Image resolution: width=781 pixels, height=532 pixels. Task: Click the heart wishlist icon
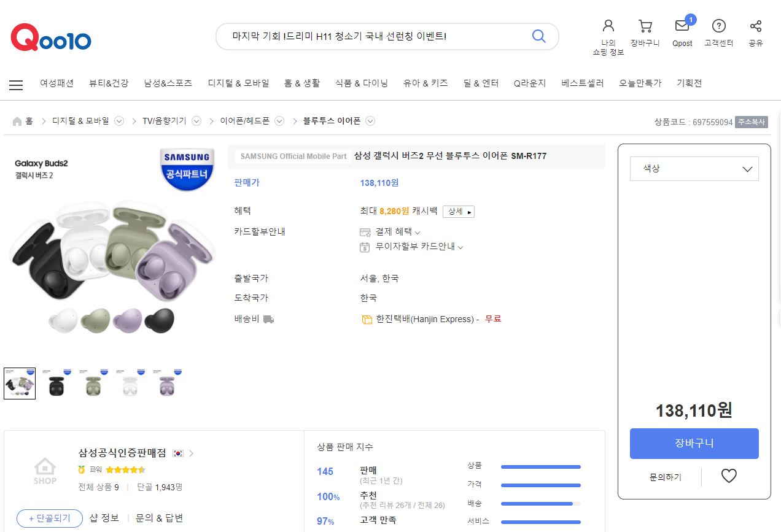(x=729, y=476)
